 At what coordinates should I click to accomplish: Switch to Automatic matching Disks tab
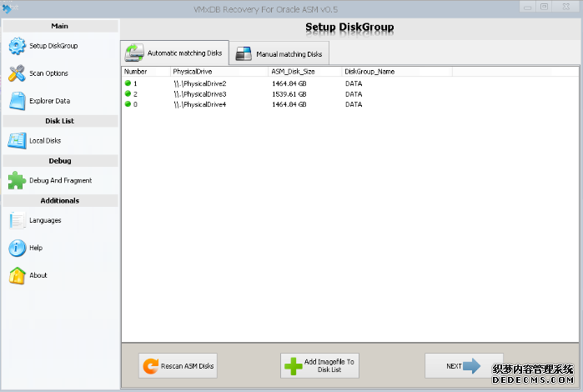point(174,53)
